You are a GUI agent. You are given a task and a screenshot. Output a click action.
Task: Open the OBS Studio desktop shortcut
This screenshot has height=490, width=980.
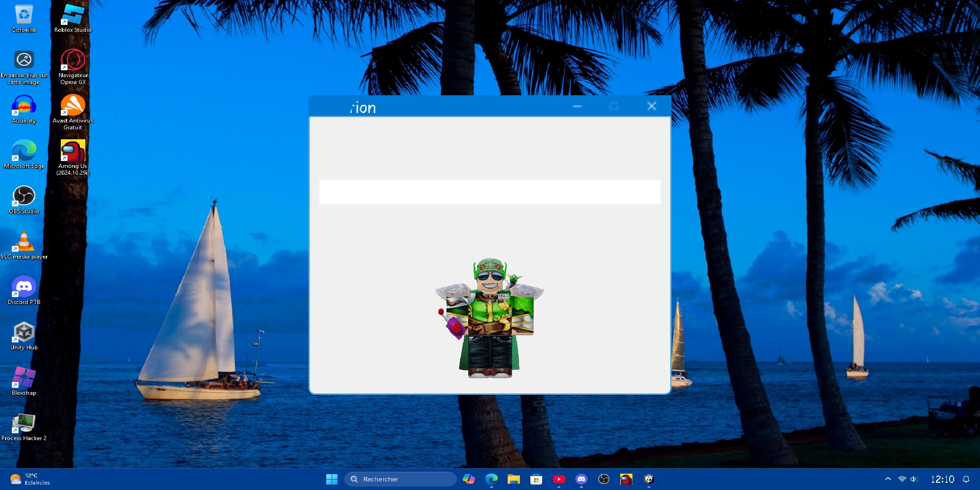point(24,200)
